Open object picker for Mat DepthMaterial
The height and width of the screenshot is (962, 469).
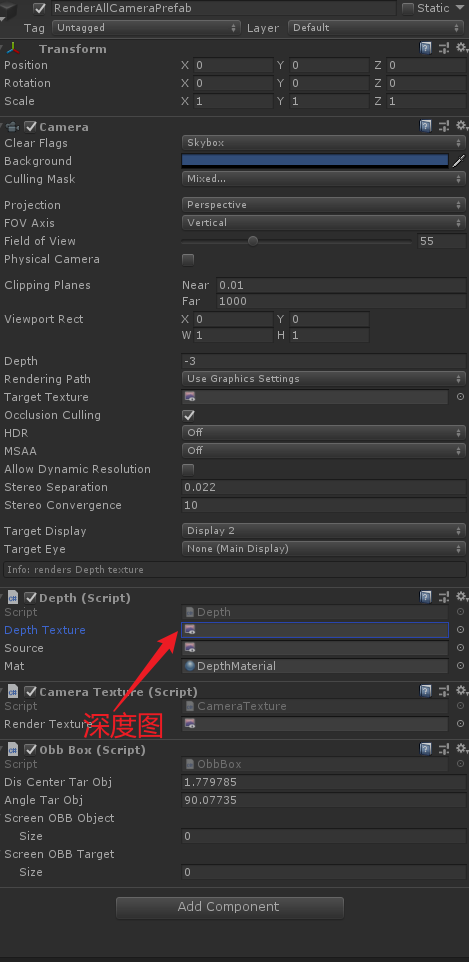pyautogui.click(x=460, y=666)
